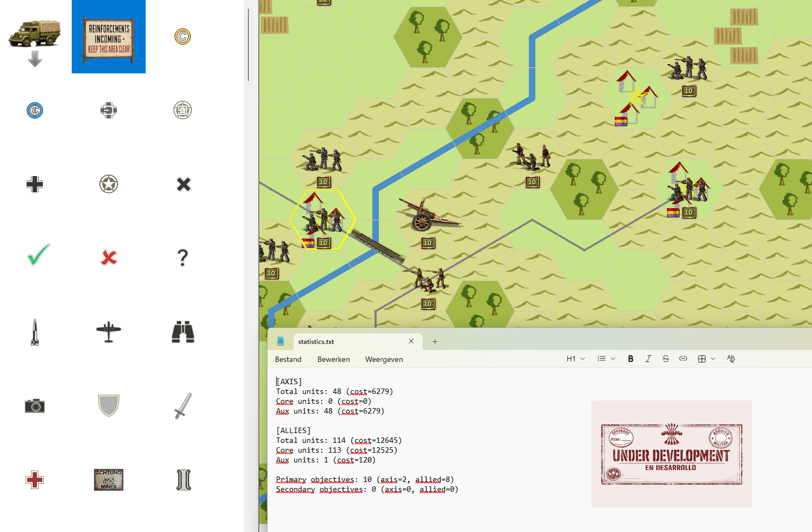Click the village with the yellow star
The width and height of the screenshot is (812, 532).
coord(636,98)
